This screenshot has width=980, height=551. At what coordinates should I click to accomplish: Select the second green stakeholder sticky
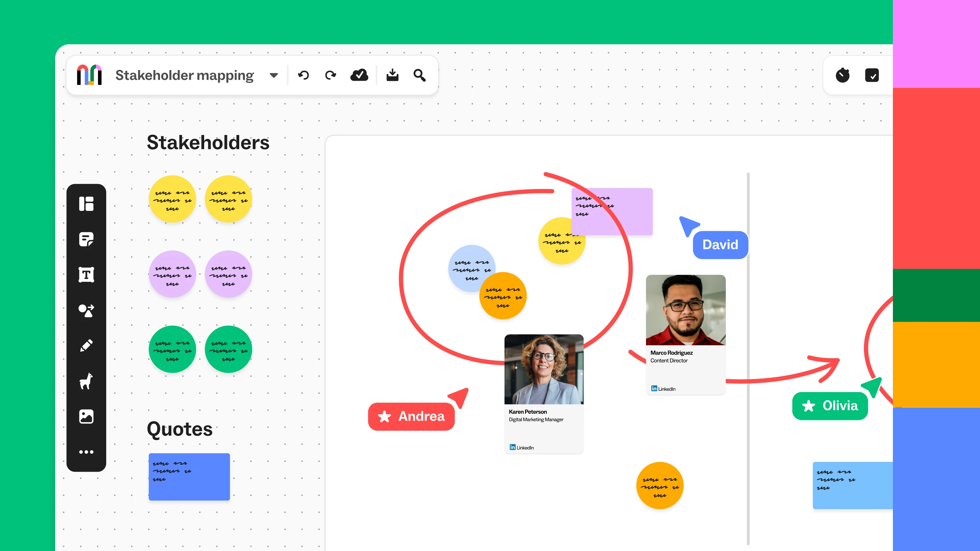[228, 349]
